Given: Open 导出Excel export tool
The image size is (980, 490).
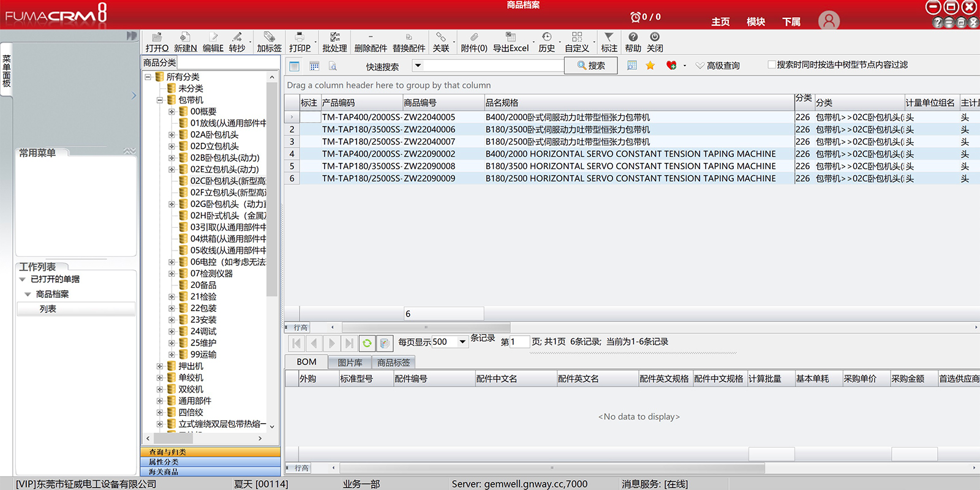Looking at the screenshot, I should (x=510, y=37).
